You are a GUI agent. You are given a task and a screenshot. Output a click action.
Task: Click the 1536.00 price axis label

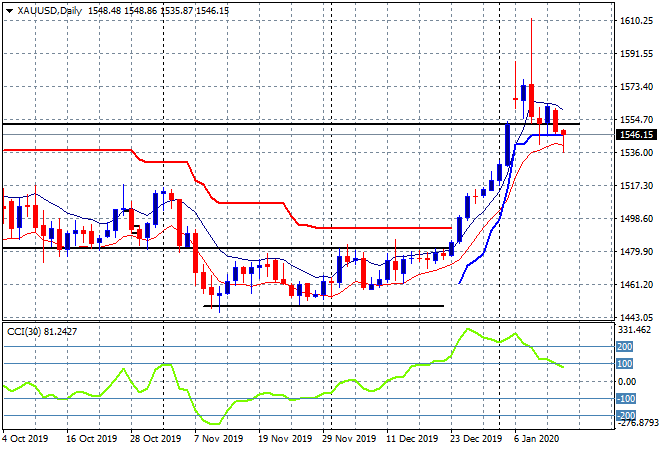(x=636, y=152)
